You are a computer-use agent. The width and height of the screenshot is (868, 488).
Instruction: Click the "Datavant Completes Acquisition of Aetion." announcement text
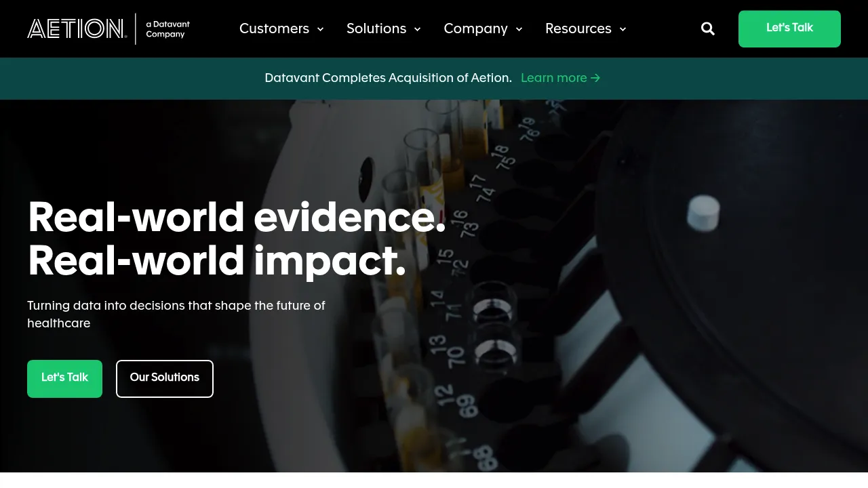[388, 78]
